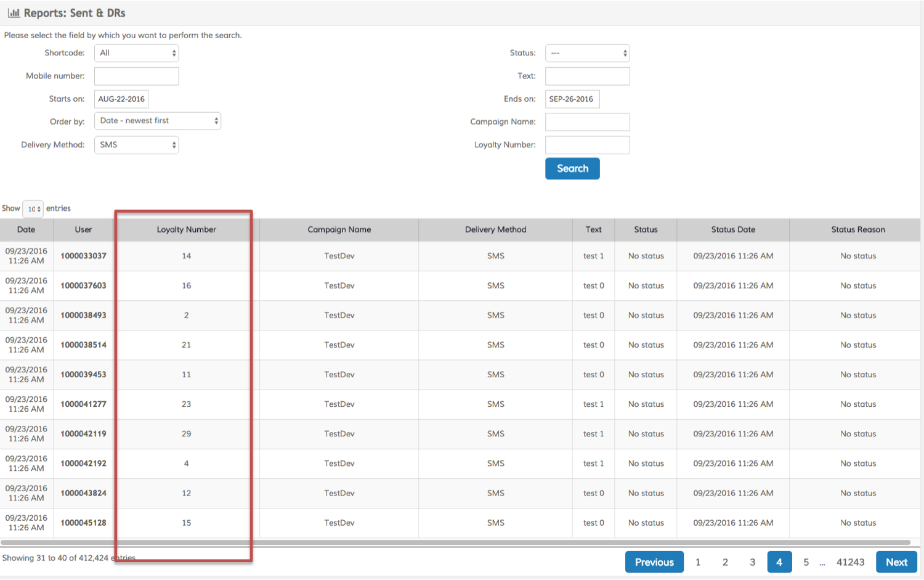Expand the Status dropdown
924x580 pixels.
pos(587,53)
